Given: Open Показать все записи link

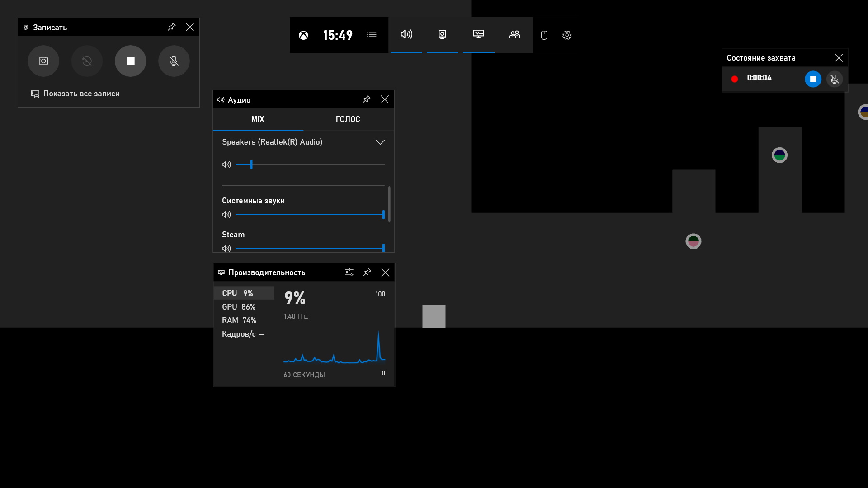Looking at the screenshot, I should tap(75, 94).
